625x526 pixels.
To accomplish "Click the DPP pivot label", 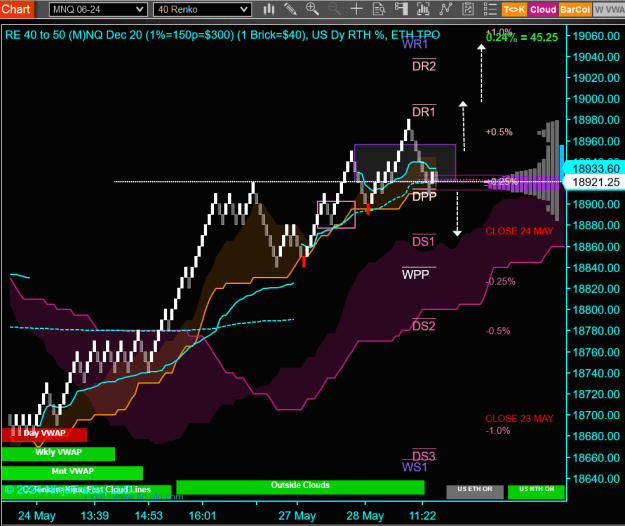I will (x=424, y=196).
